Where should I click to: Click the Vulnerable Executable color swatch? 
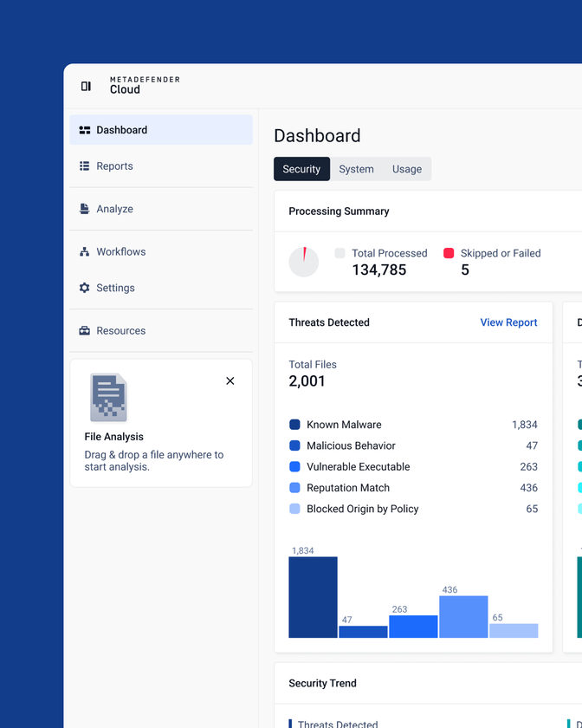(x=294, y=466)
